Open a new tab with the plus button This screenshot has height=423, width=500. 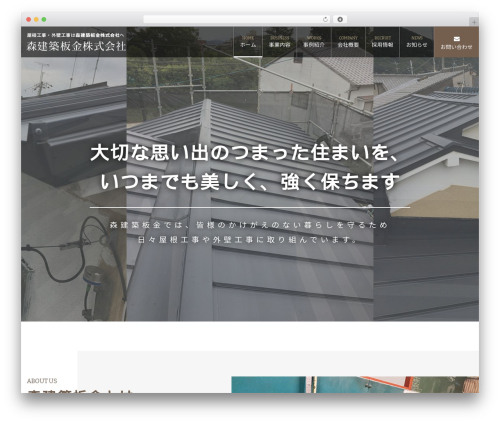pyautogui.click(x=474, y=22)
